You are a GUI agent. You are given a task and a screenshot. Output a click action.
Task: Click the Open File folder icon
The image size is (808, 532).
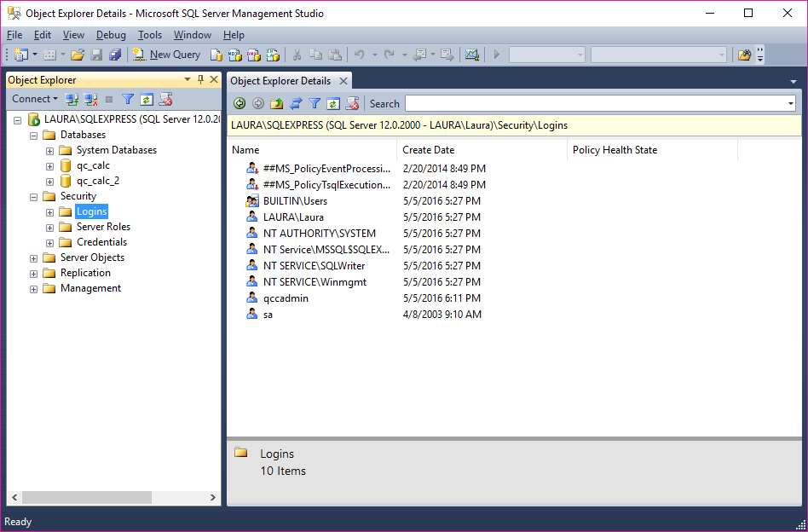78,55
